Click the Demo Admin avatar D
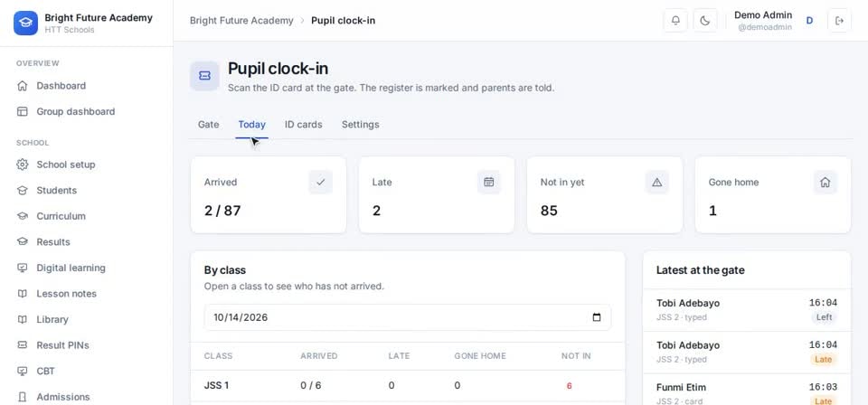This screenshot has height=405, width=868. click(x=809, y=21)
